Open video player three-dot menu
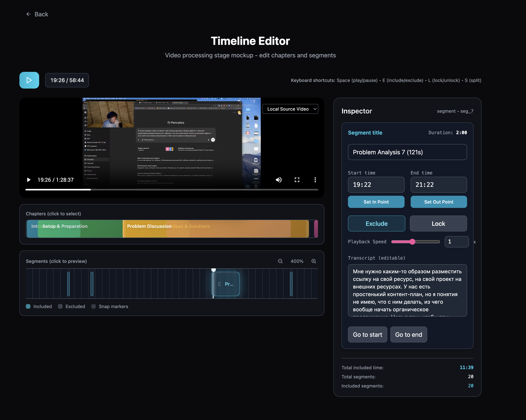Screen dimensions: 526x420 (315, 180)
